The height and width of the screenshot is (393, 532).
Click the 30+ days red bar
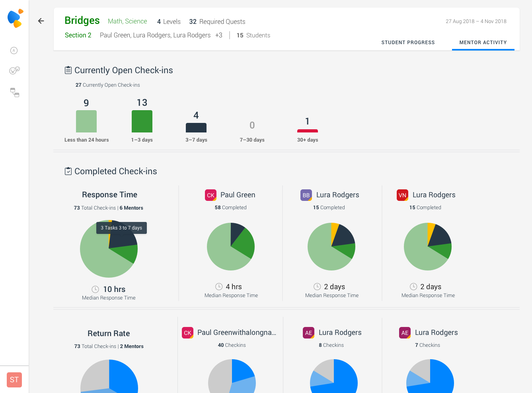click(x=308, y=131)
